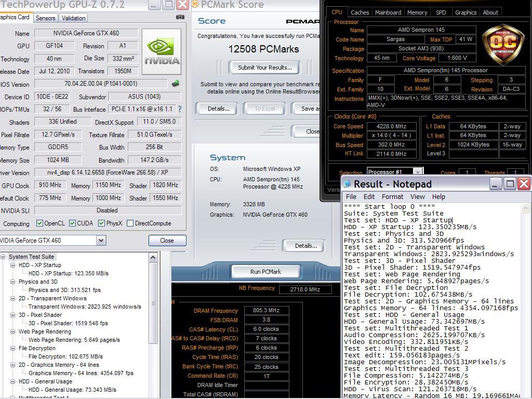Click the Result Notepad title icon
Screen dimensions: 532x399
coord(347,184)
